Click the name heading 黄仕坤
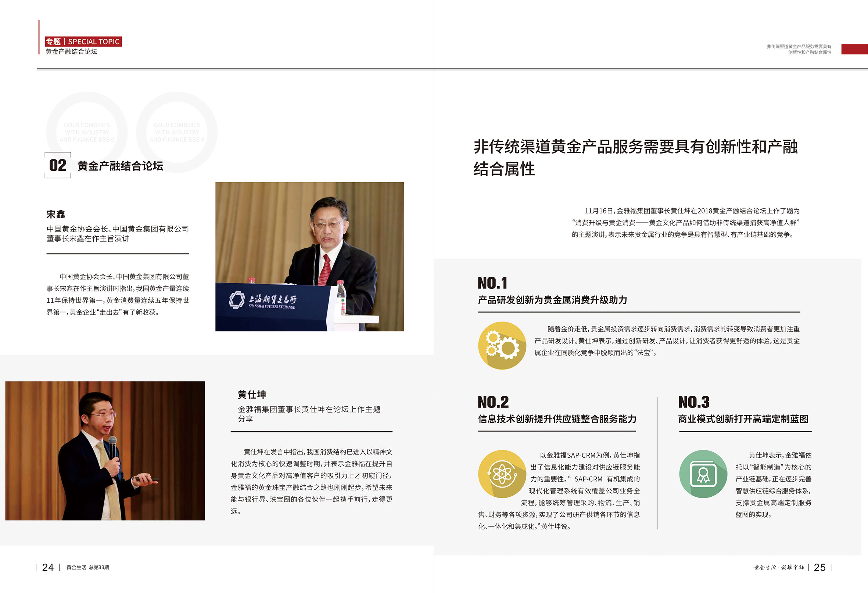This screenshot has height=593, width=868. [252, 395]
